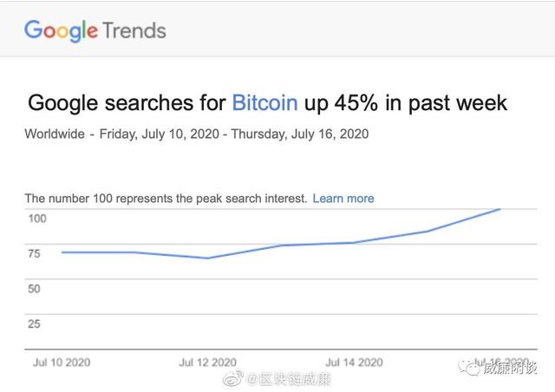Click the 50 value on y-axis
This screenshot has height=392, width=555.
point(34,289)
